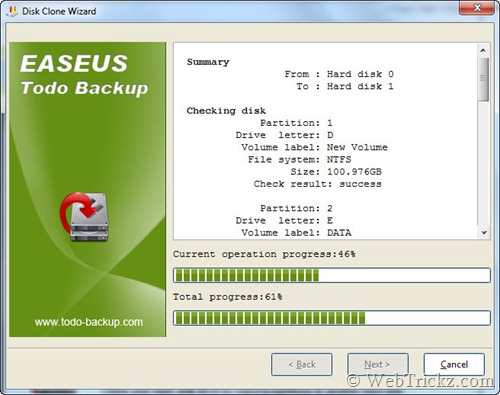Click the Cancel button
This screenshot has height=395, width=500.
(454, 364)
